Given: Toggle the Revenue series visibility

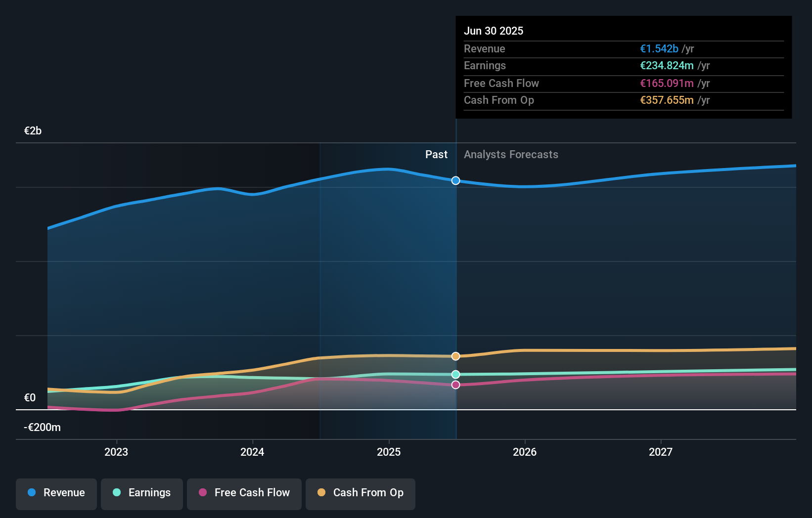Looking at the screenshot, I should click(x=56, y=493).
